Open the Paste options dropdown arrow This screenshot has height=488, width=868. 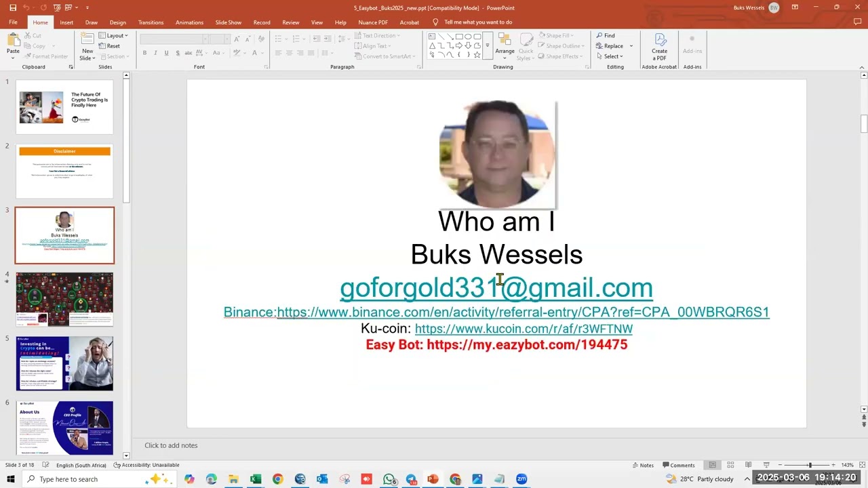pos(13,58)
